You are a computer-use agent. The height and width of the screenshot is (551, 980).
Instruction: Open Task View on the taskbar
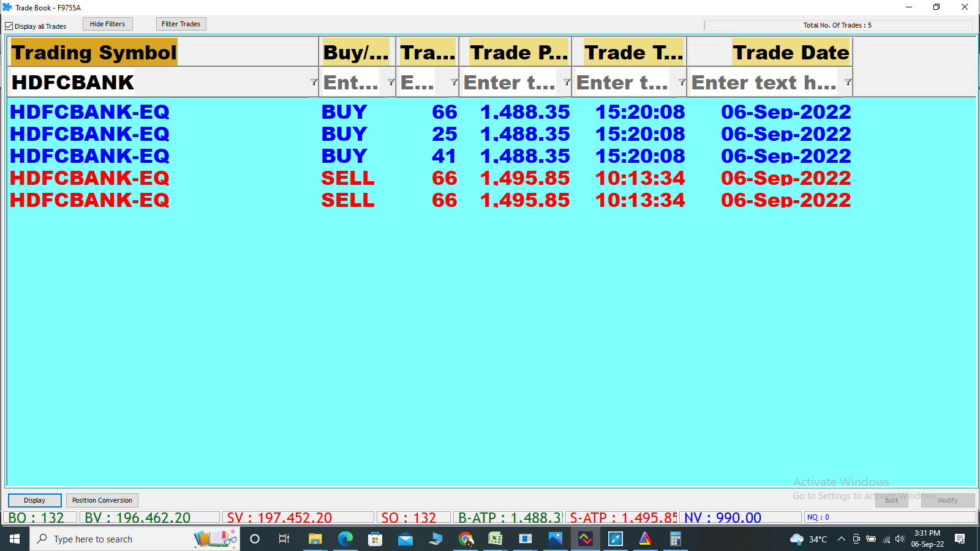click(x=284, y=539)
